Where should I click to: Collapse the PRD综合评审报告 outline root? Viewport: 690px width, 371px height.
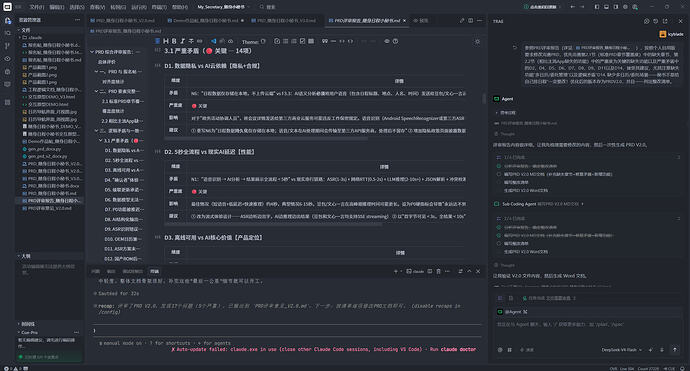[x=92, y=52]
